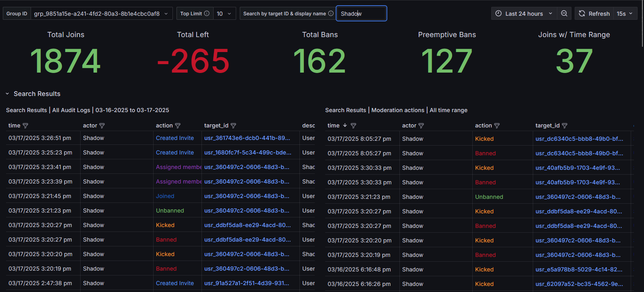Click the Total Bans 162 stat

[320, 61]
